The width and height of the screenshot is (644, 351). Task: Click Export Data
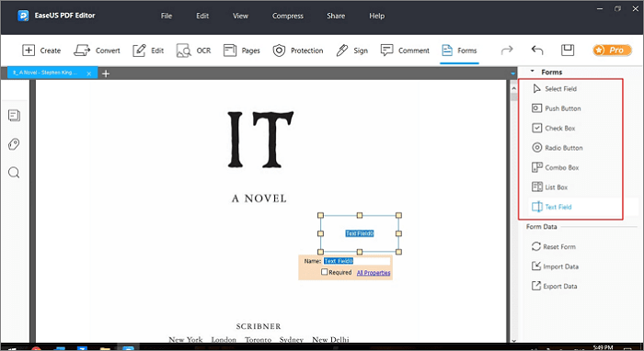pos(554,286)
